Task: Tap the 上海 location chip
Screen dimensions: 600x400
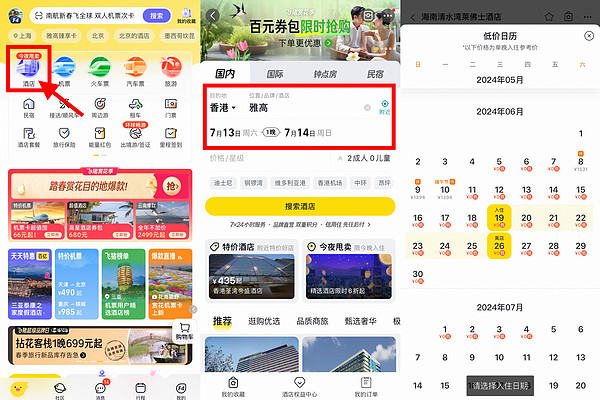Action: tap(22, 36)
